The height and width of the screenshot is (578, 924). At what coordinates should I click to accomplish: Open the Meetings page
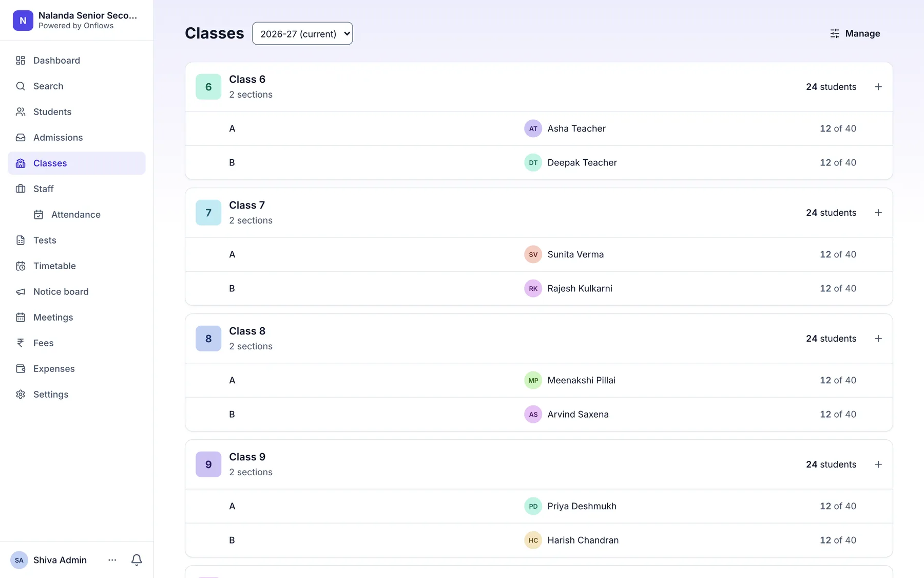76,318
